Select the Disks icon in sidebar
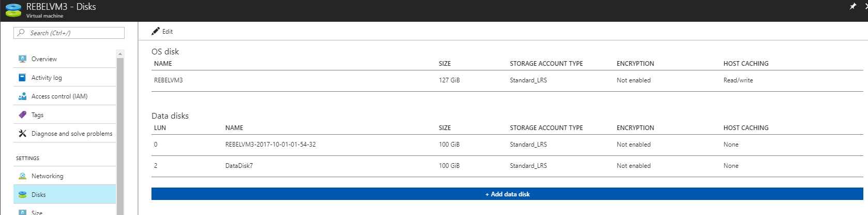Screen dimensions: 868x215 [x=22, y=195]
